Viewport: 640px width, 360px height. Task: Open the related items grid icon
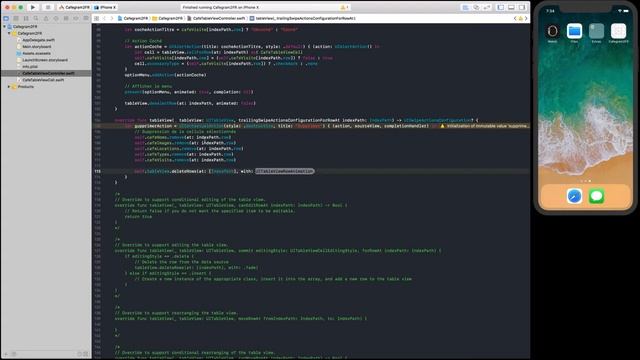96,18
